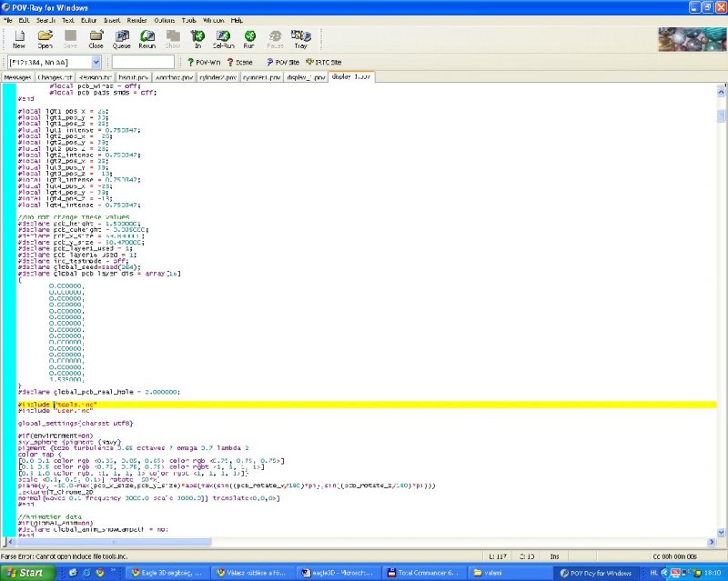Switch to the Changes.txt tab

pyautogui.click(x=55, y=77)
